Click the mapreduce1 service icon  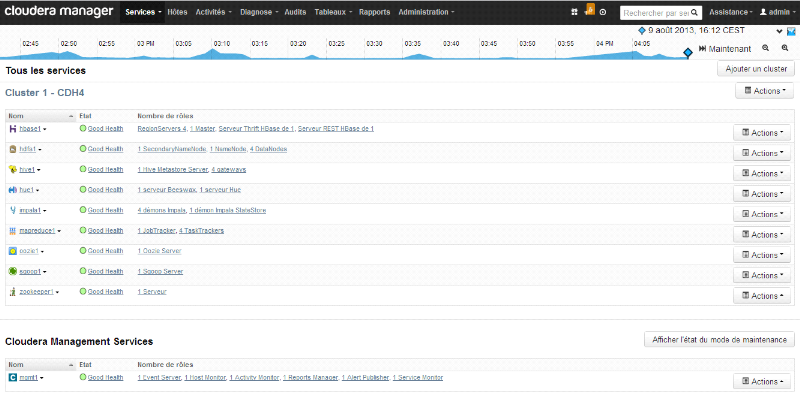[x=13, y=231]
